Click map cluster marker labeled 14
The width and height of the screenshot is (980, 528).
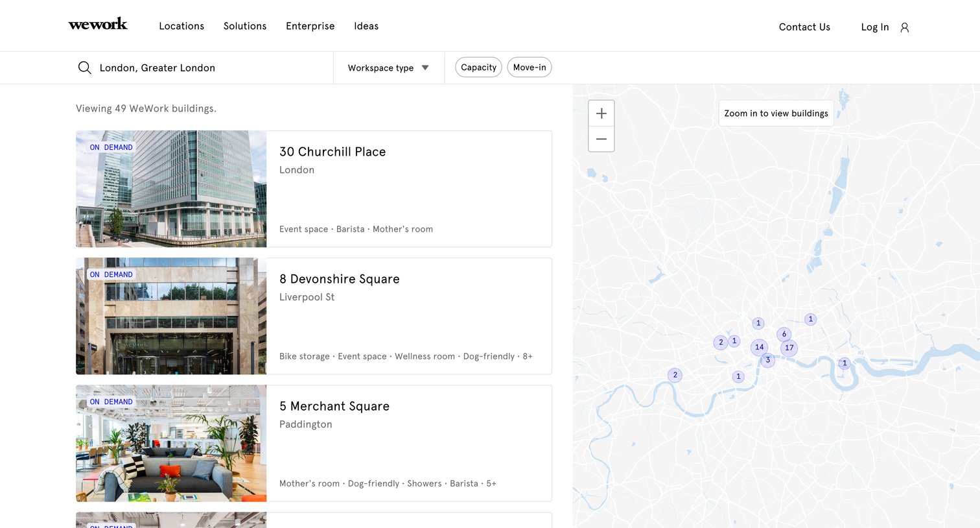coord(759,347)
